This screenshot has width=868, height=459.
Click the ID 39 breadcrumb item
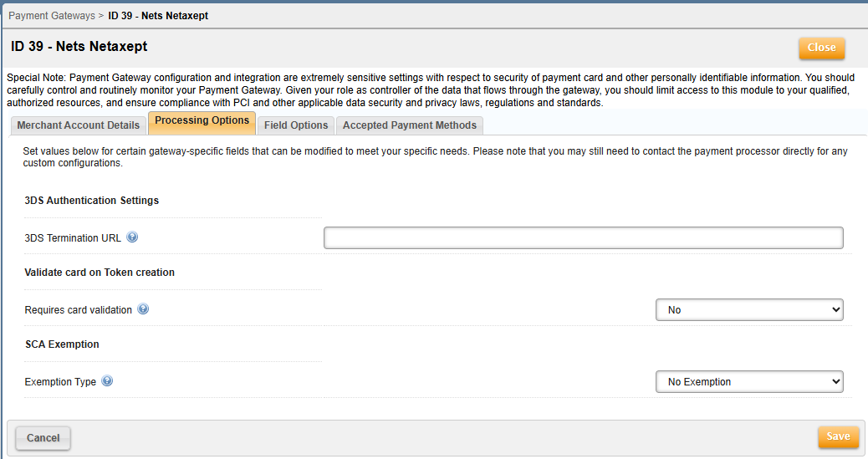(158, 16)
